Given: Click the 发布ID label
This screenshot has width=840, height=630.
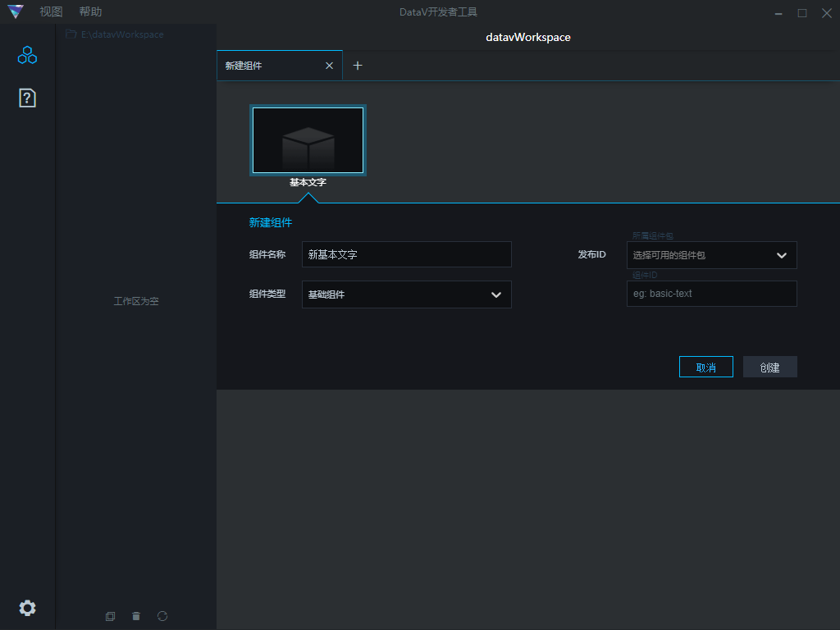Looking at the screenshot, I should click(x=591, y=254).
